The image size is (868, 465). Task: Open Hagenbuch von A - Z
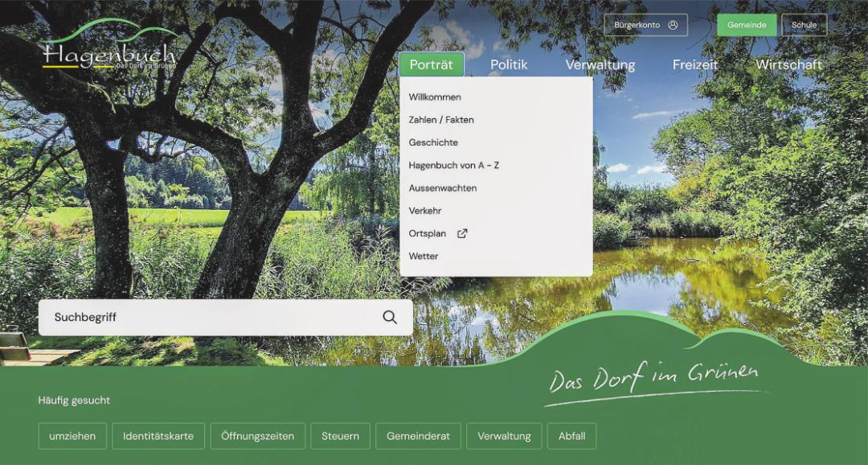point(453,165)
